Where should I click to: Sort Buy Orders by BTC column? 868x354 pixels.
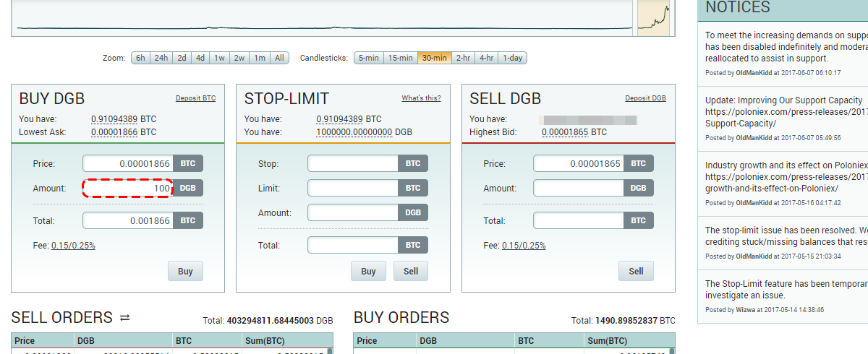pyautogui.click(x=550, y=341)
